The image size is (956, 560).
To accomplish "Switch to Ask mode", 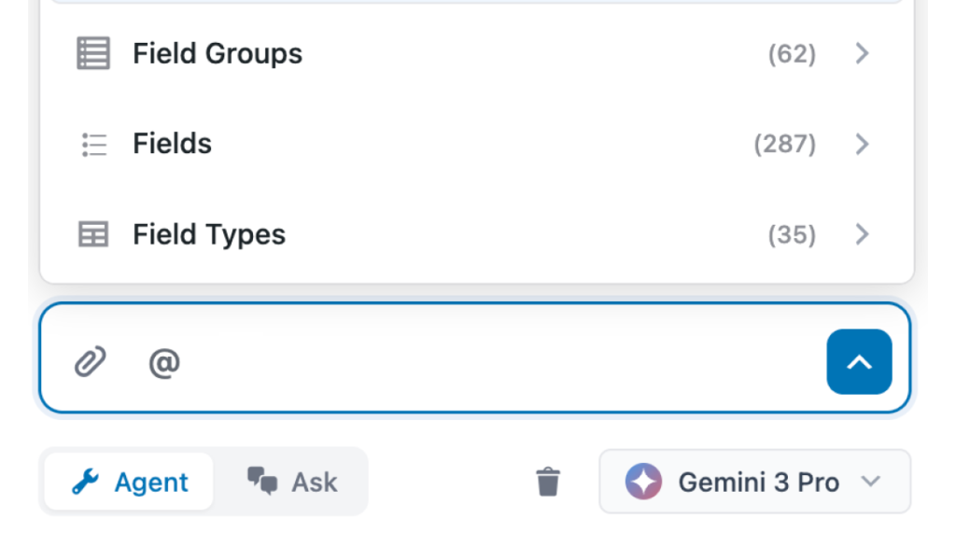I will pyautogui.click(x=293, y=482).
